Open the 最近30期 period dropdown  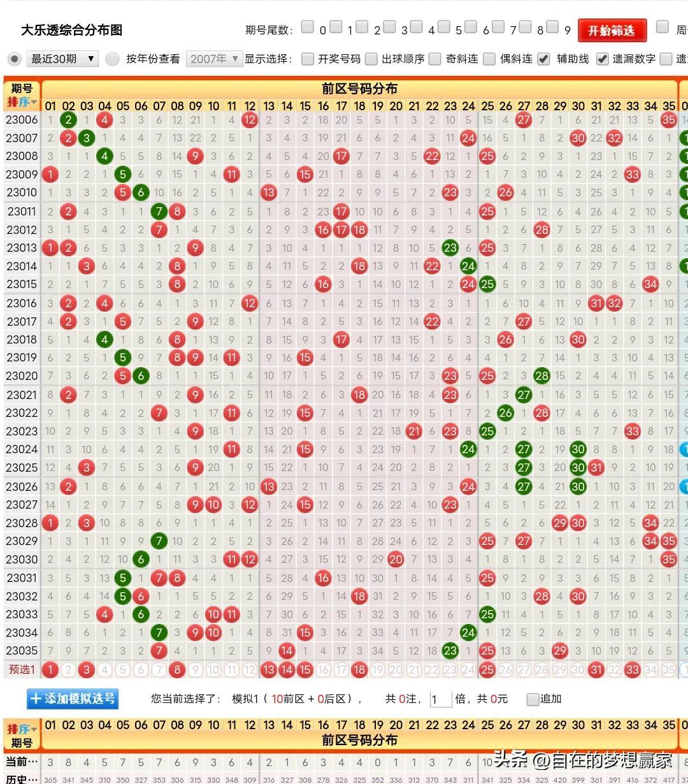pos(62,59)
